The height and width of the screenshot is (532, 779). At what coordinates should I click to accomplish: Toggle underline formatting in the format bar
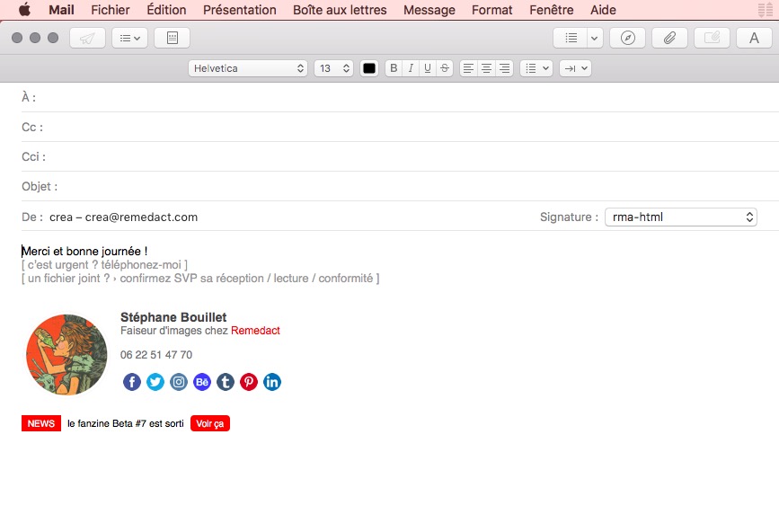pos(427,67)
